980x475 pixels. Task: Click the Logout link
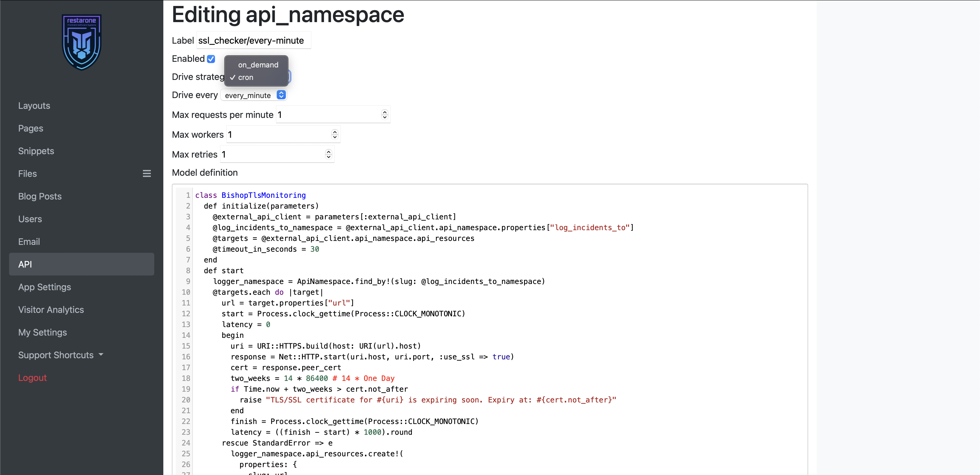[x=32, y=377]
